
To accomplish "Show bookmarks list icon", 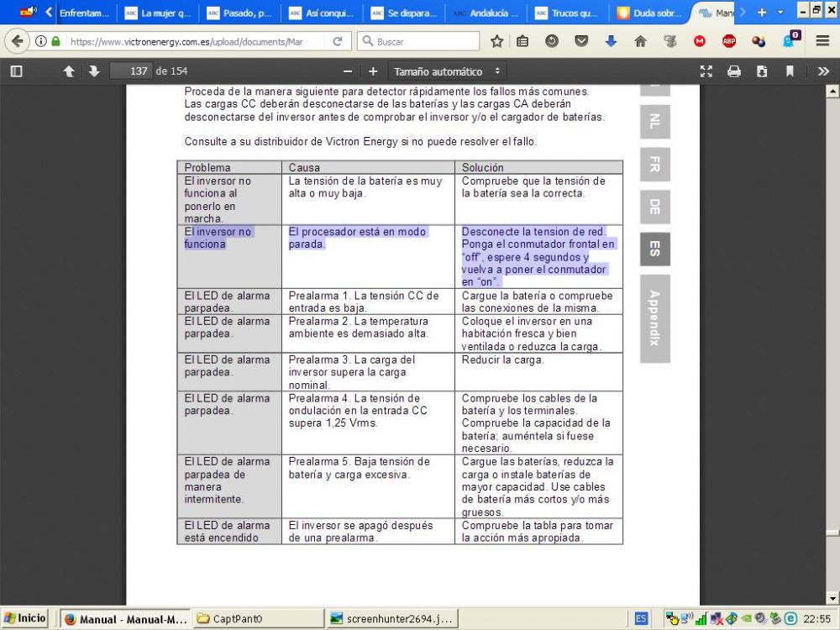I will 522,41.
